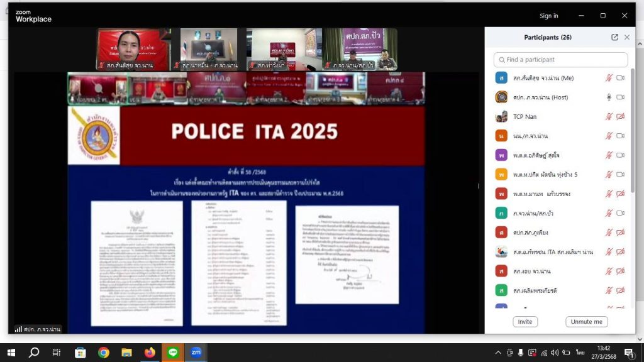Click the muted mic icon for TCP Nan
This screenshot has height=362, width=644.
pyautogui.click(x=608, y=116)
